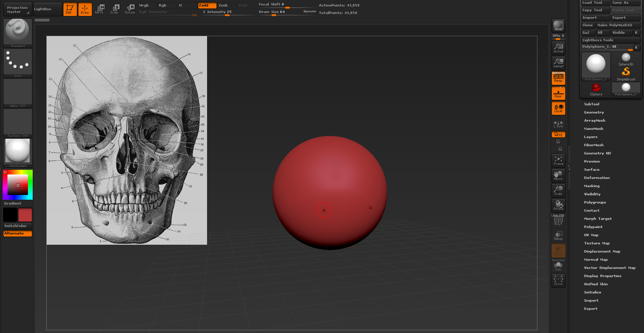This screenshot has width=644, height=333.
Task: Expand the Masking section
Action: pyautogui.click(x=592, y=186)
